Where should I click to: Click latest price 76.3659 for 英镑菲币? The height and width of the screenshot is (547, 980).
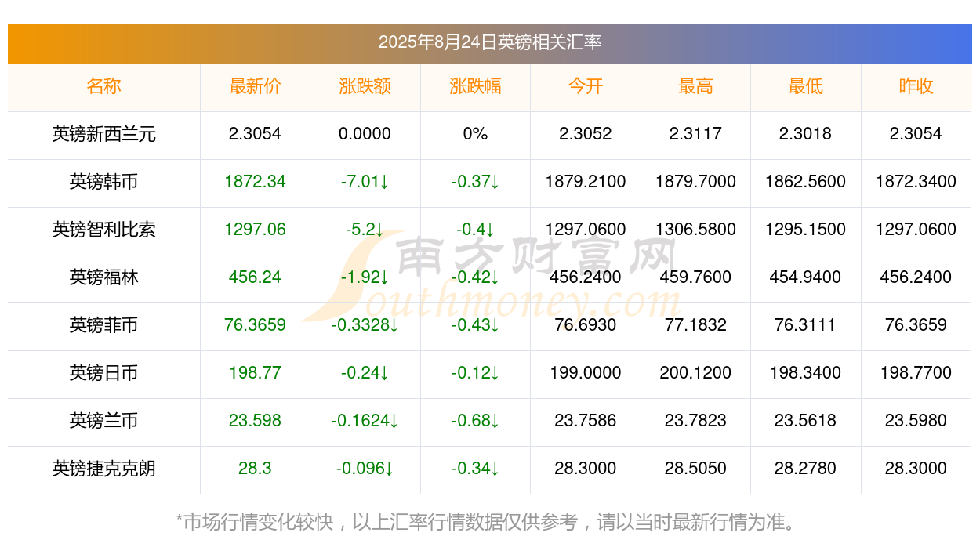pyautogui.click(x=255, y=325)
